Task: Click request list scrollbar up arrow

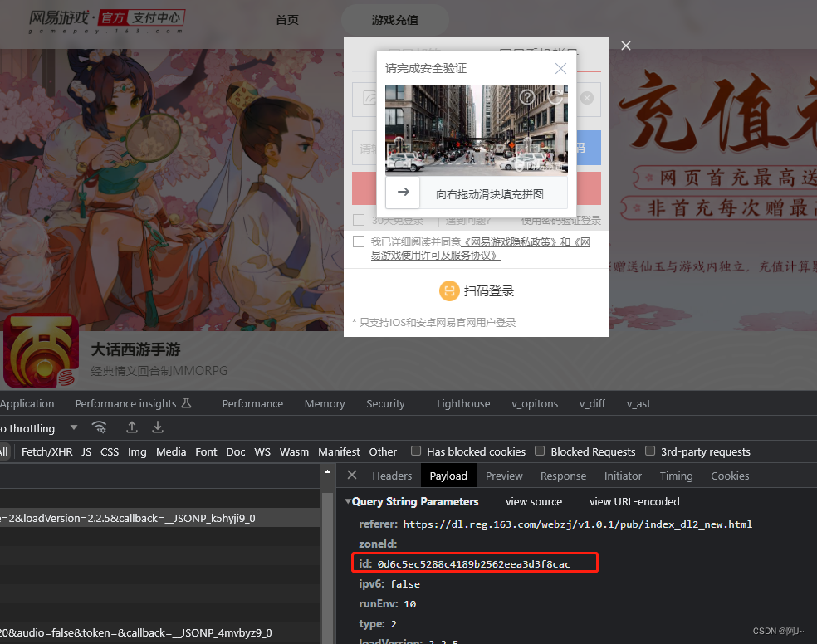Action: point(327,471)
